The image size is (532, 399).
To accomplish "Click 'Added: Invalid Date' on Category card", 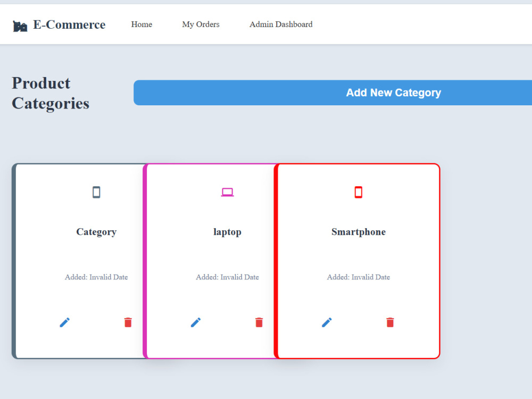I will (96, 277).
